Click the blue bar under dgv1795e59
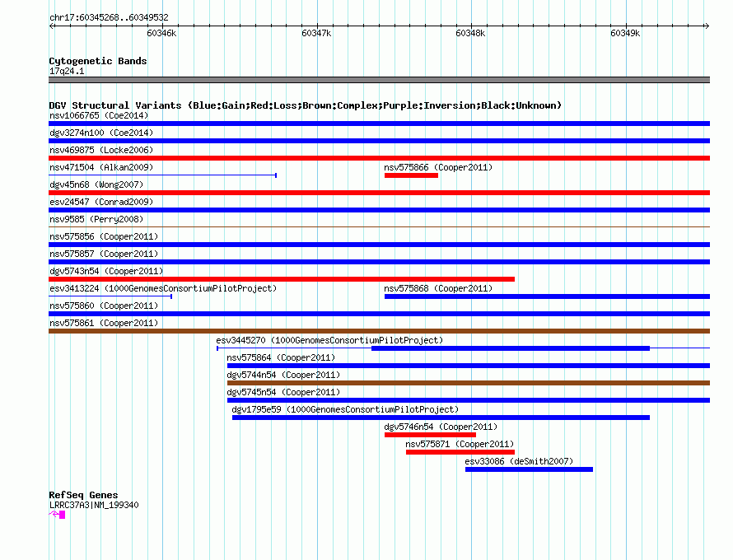 [x=441, y=418]
